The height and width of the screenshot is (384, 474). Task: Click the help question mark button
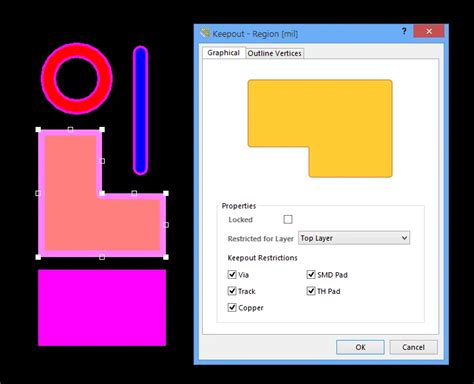coord(404,31)
